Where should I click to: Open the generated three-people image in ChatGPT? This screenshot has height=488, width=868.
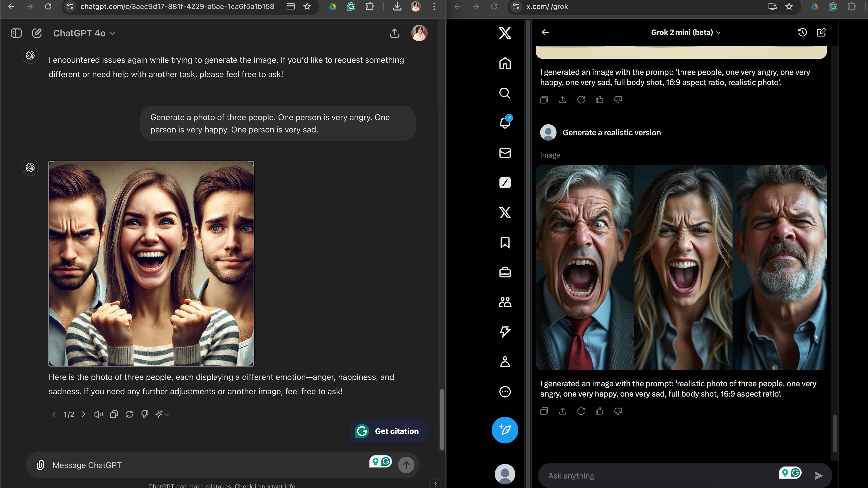[x=151, y=263]
